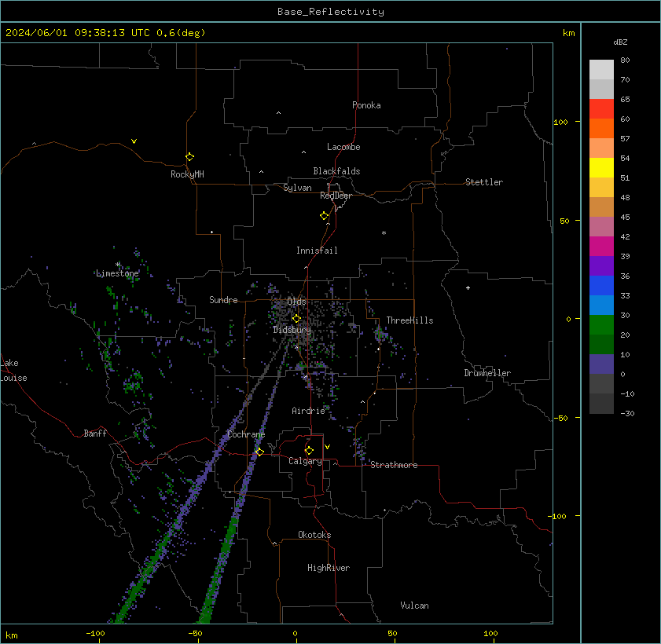Pick the bright yellow 51-54 dBZ legend swatch
661x644 pixels.
tap(601, 167)
